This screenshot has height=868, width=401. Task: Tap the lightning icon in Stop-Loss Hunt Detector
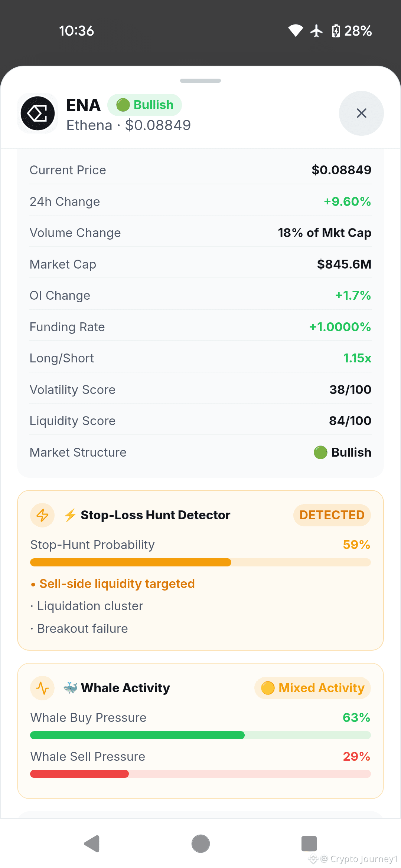pyautogui.click(x=42, y=515)
